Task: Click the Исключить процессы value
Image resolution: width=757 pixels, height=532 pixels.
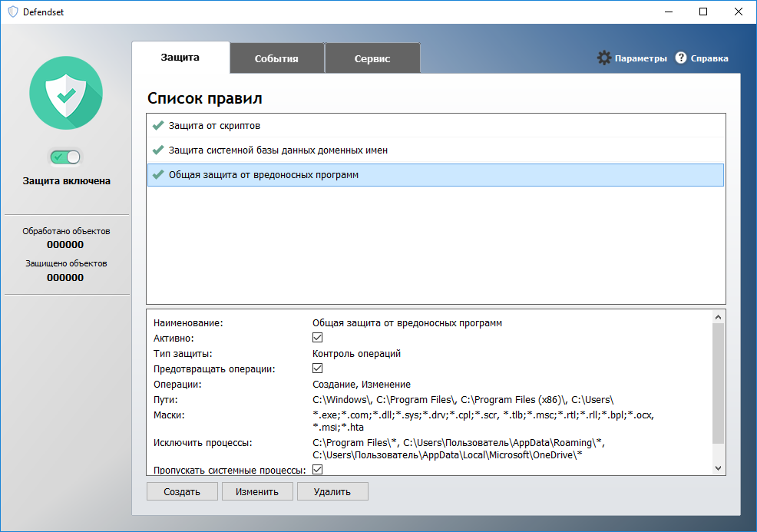Action: click(458, 448)
